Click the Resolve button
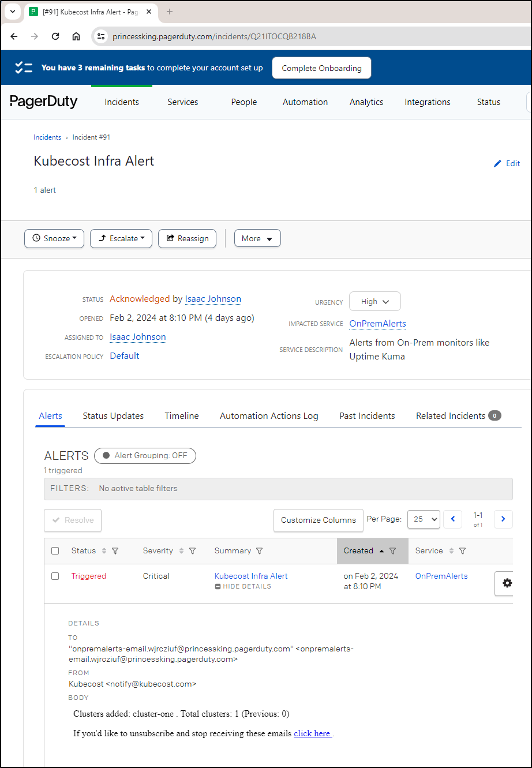Image resolution: width=532 pixels, height=768 pixels. pyautogui.click(x=73, y=520)
